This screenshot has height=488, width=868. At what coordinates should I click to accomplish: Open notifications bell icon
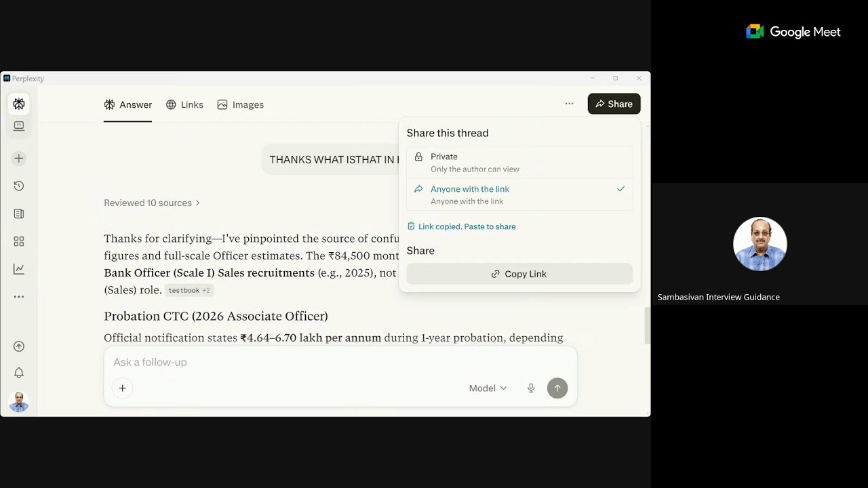[x=19, y=373]
